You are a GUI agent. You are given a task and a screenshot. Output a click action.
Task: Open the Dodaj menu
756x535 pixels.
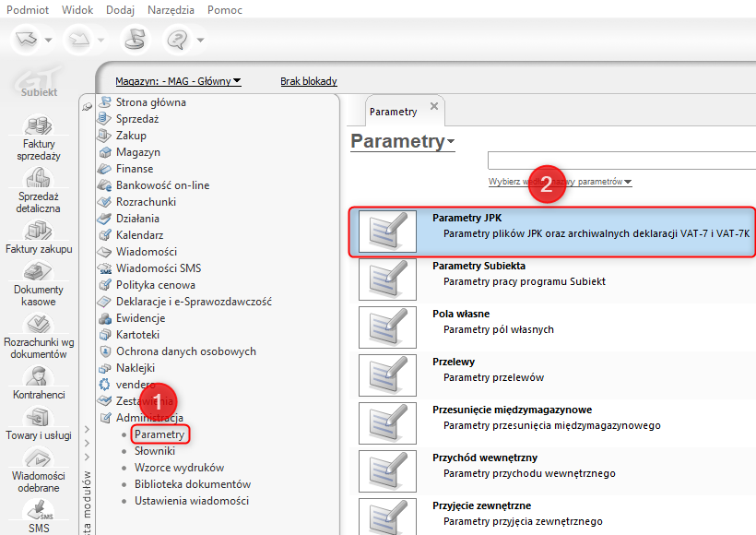coord(120,9)
